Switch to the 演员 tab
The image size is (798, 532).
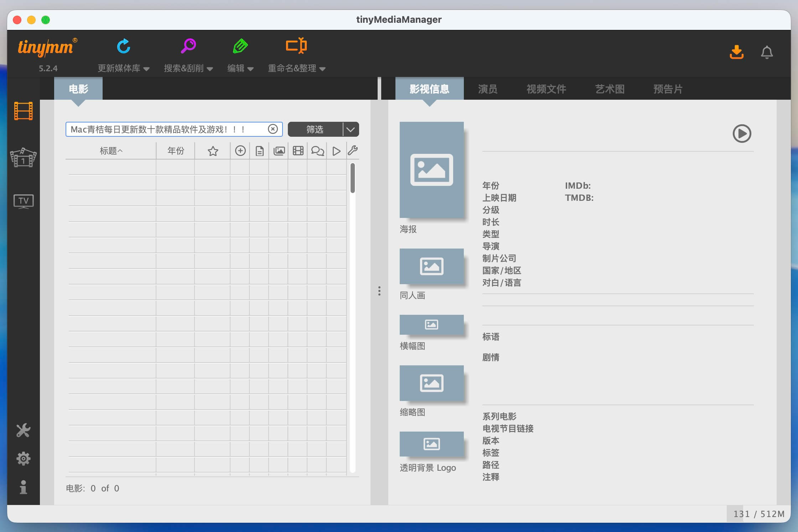(487, 89)
